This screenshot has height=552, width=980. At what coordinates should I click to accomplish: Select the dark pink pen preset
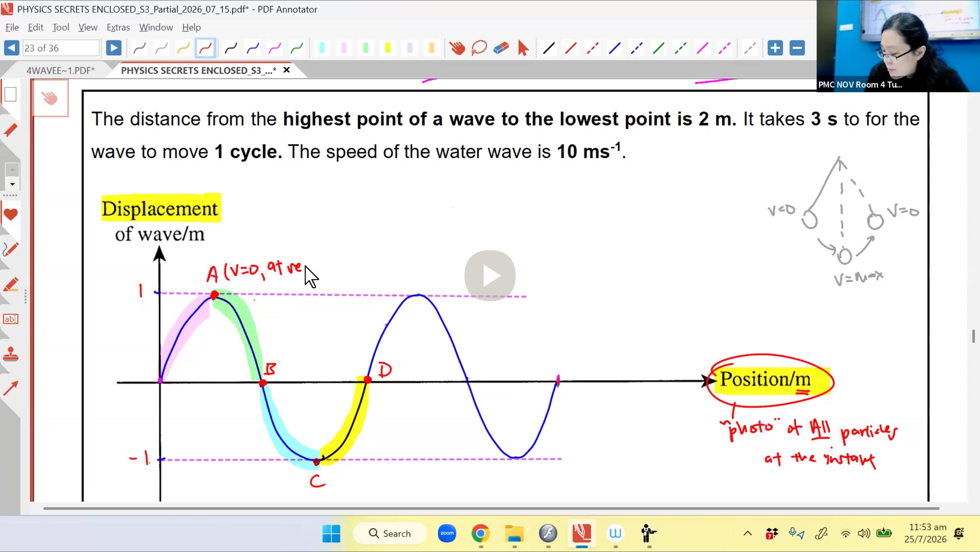(139, 48)
